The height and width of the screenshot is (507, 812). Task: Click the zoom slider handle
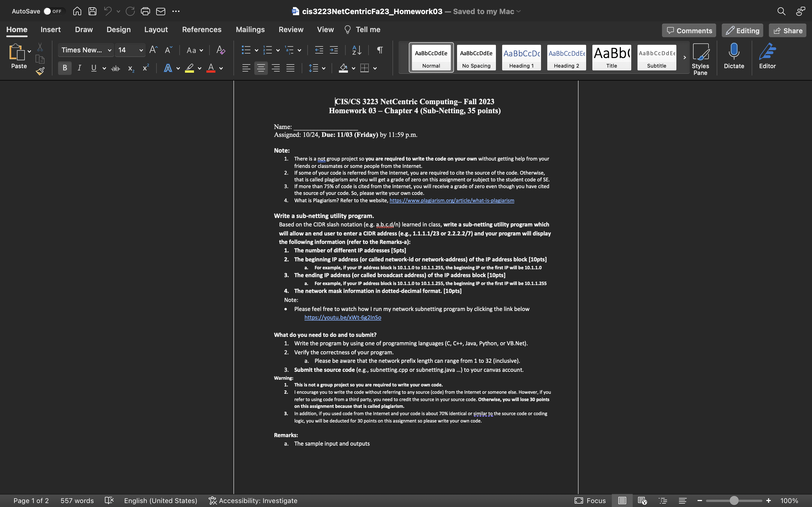(x=734, y=501)
